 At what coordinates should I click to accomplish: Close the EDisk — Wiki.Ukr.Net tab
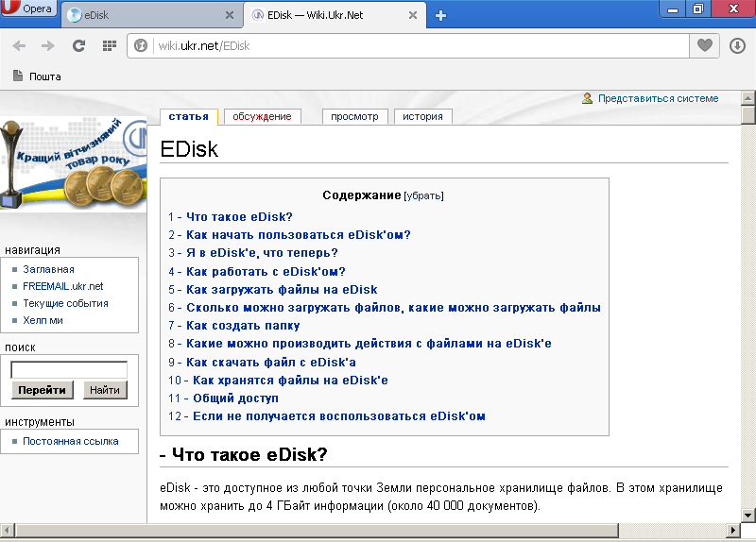coord(413,15)
